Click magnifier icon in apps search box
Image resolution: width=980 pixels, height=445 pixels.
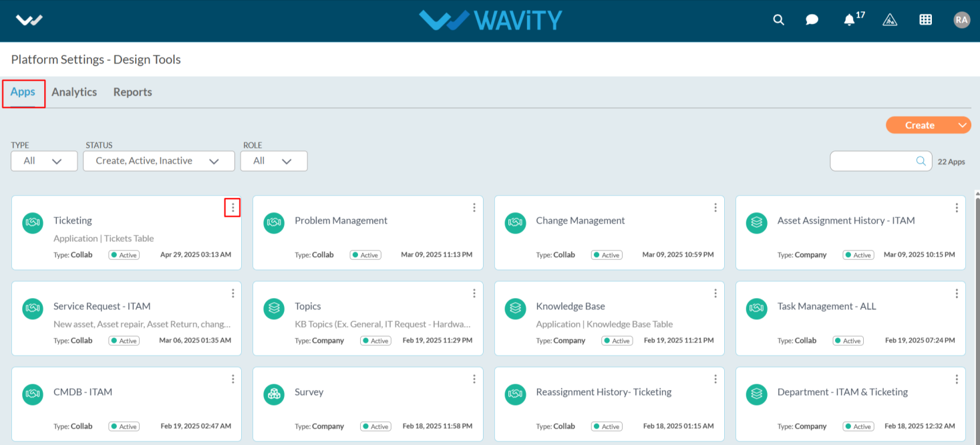921,161
